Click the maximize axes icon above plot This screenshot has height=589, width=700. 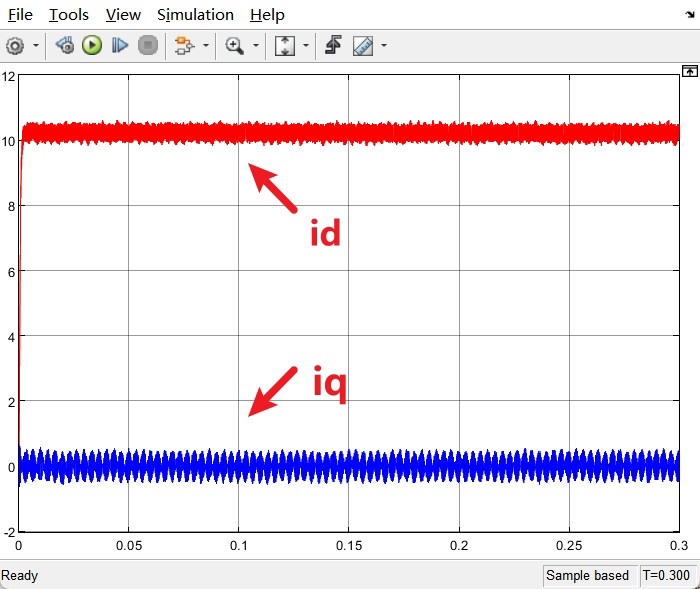coord(690,71)
